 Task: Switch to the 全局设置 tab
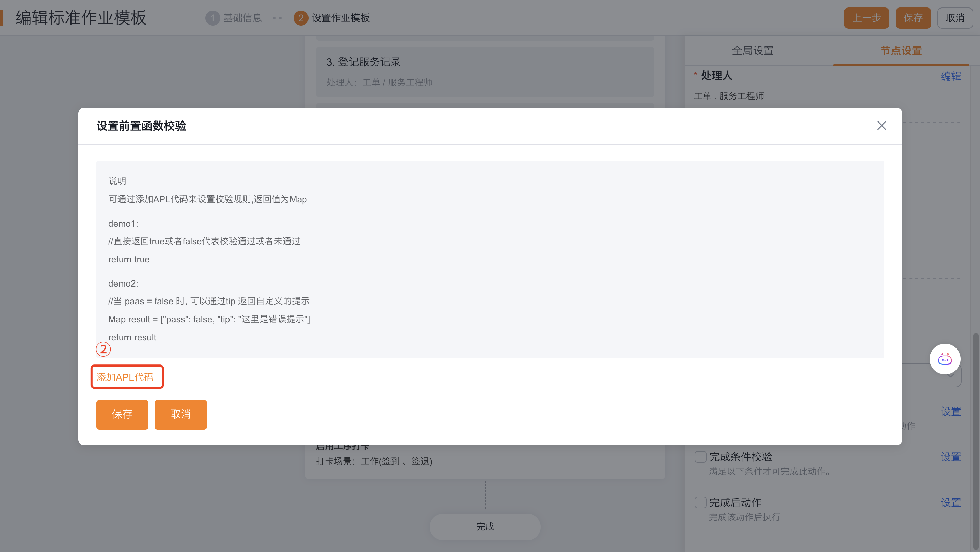753,51
